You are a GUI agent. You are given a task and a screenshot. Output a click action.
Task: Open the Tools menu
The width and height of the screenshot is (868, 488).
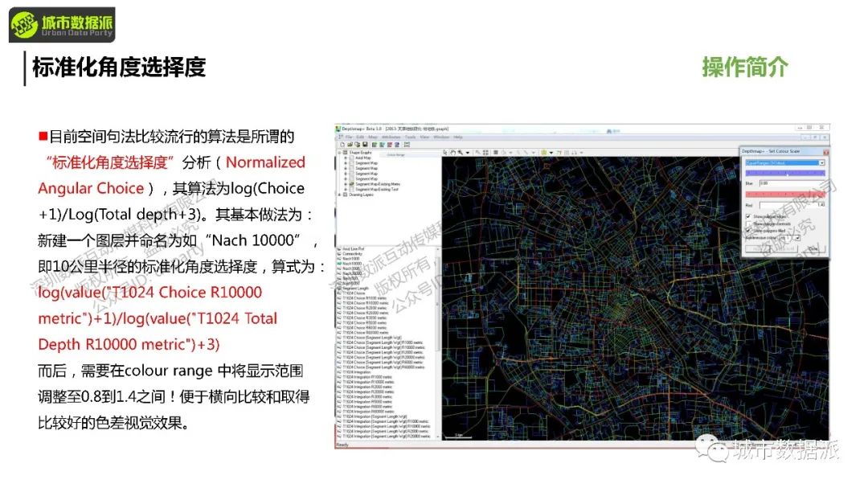point(410,137)
